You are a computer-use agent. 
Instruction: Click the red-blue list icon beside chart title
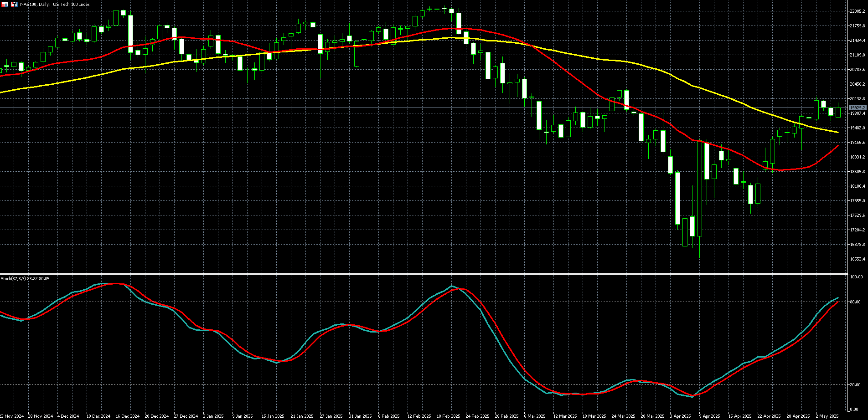tap(5, 4)
